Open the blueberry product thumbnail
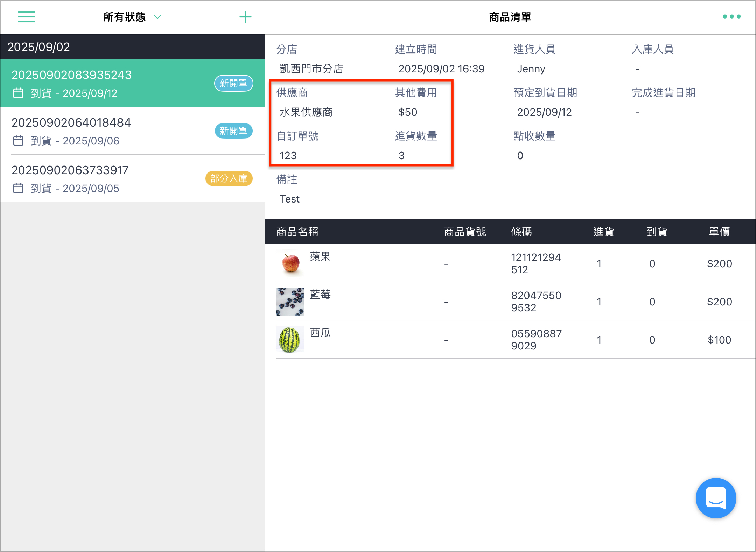Viewport: 756px width, 552px height. point(290,301)
